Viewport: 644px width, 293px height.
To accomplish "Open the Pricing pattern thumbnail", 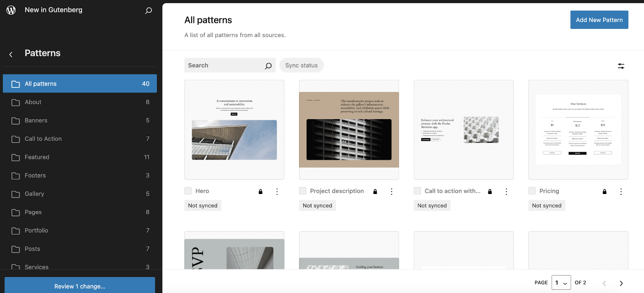I will [x=578, y=130].
